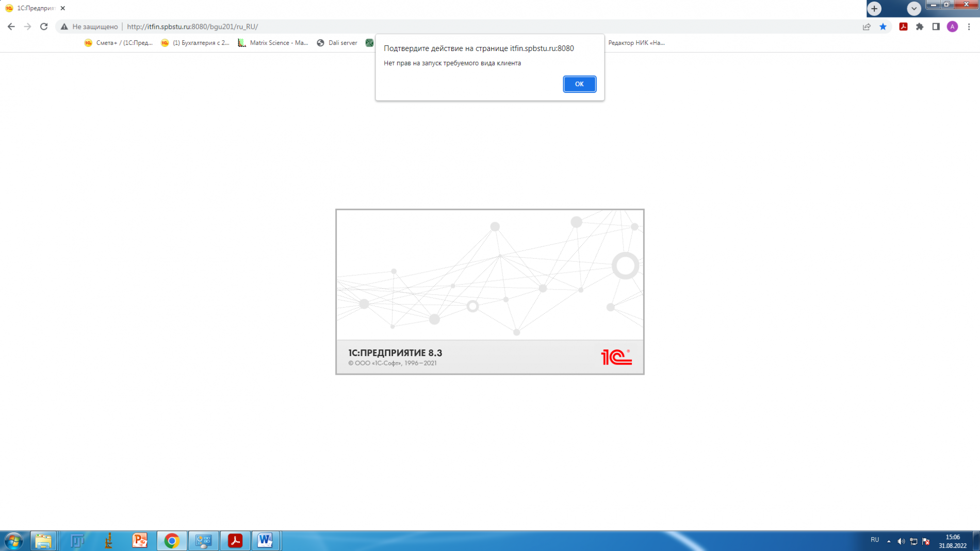Open the Dali server bookmark
The image size is (980, 551).
point(337,43)
